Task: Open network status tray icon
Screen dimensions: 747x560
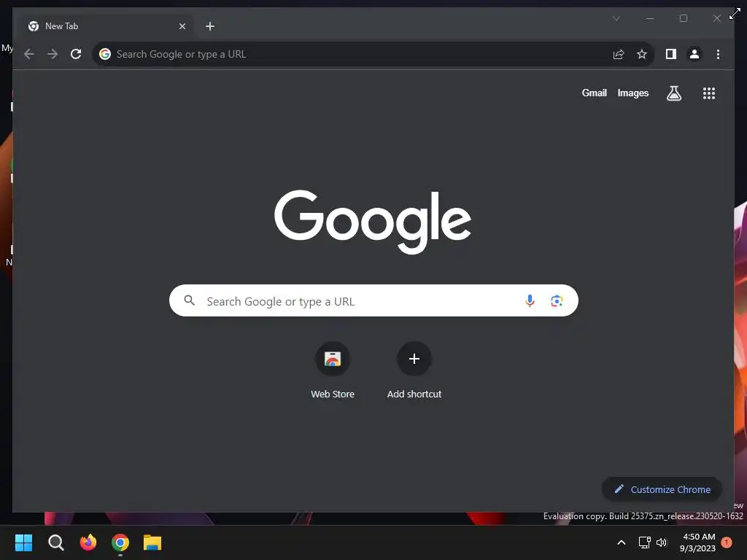Action: (645, 542)
